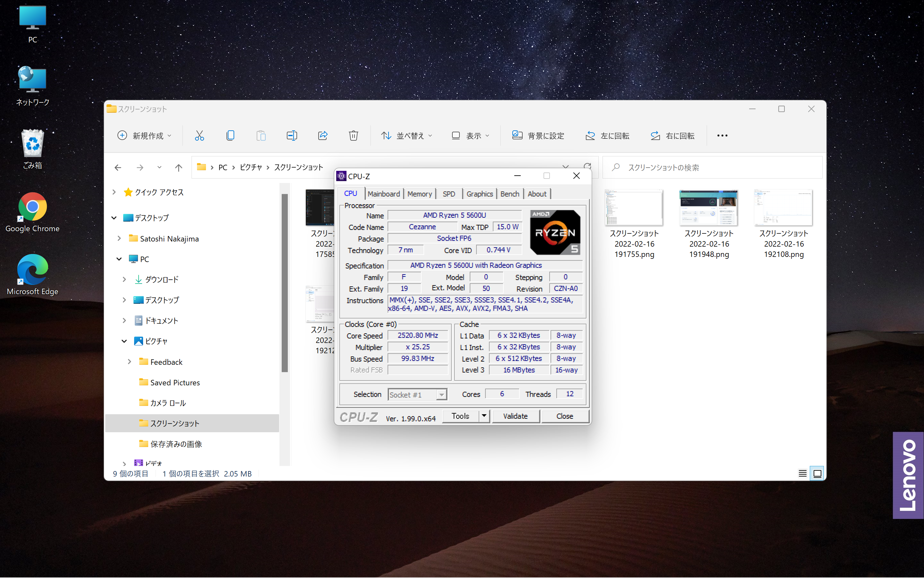
Task: Click the CPU-Z title bar app icon
Action: [341, 176]
